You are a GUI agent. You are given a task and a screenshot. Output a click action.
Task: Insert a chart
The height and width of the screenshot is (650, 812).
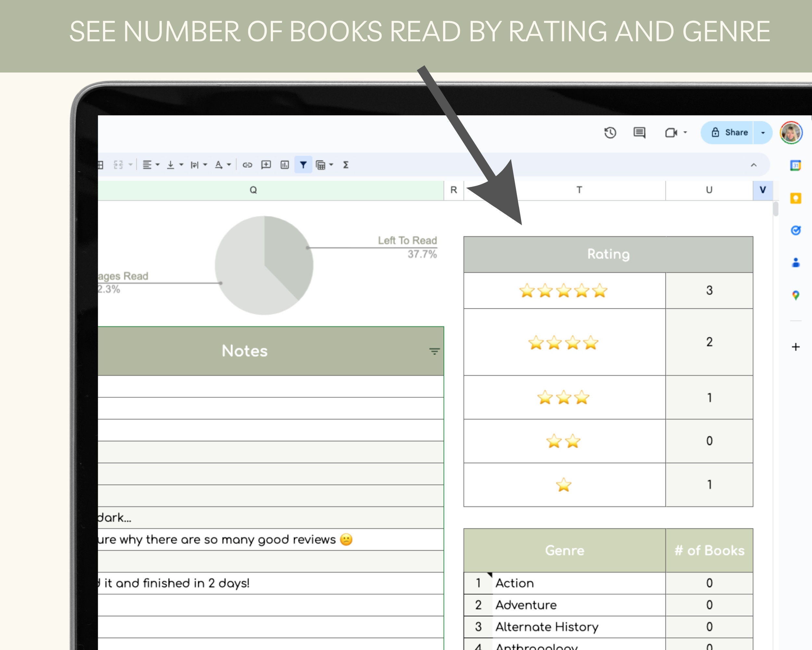(x=285, y=165)
